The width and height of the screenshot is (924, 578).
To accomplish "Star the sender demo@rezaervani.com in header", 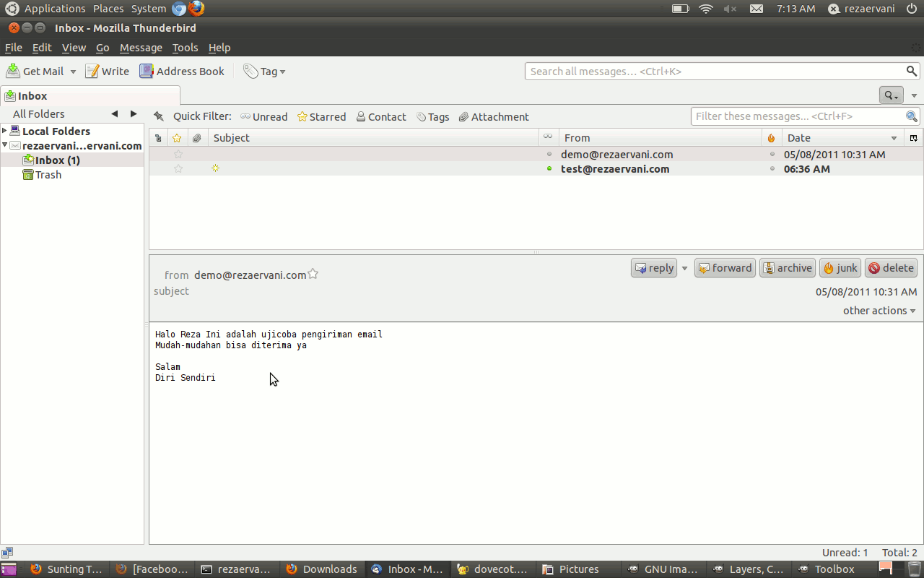I will [313, 274].
